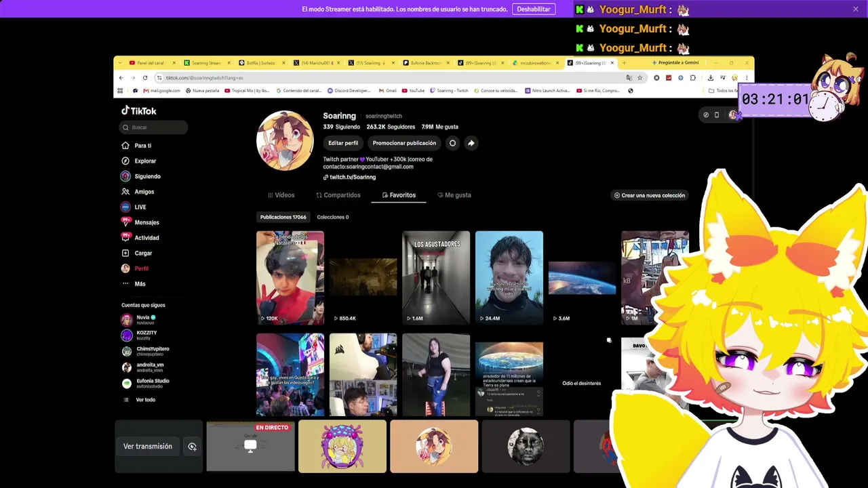Go back in the browser
868x488 pixels.
point(121,78)
